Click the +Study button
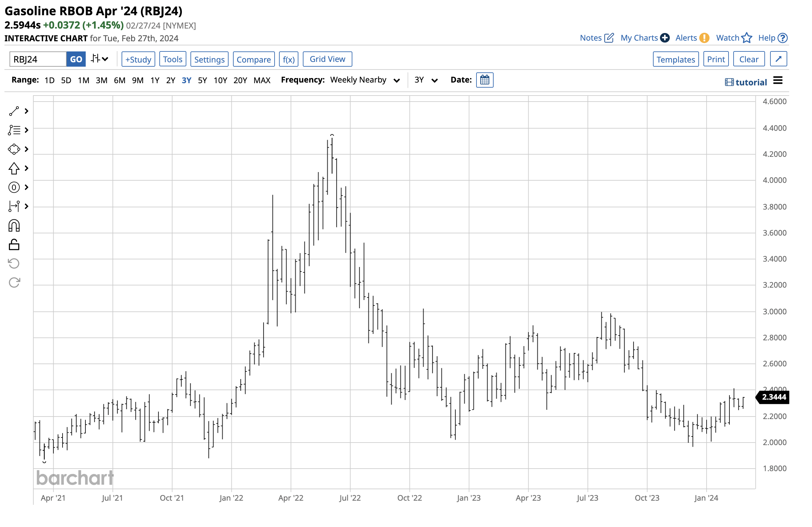 (x=138, y=59)
